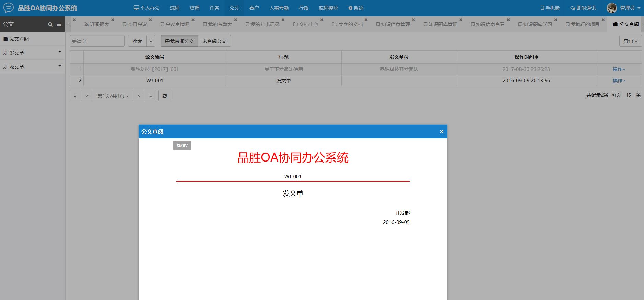Click the 关键字 keyword input field
644x300 pixels.
97,41
